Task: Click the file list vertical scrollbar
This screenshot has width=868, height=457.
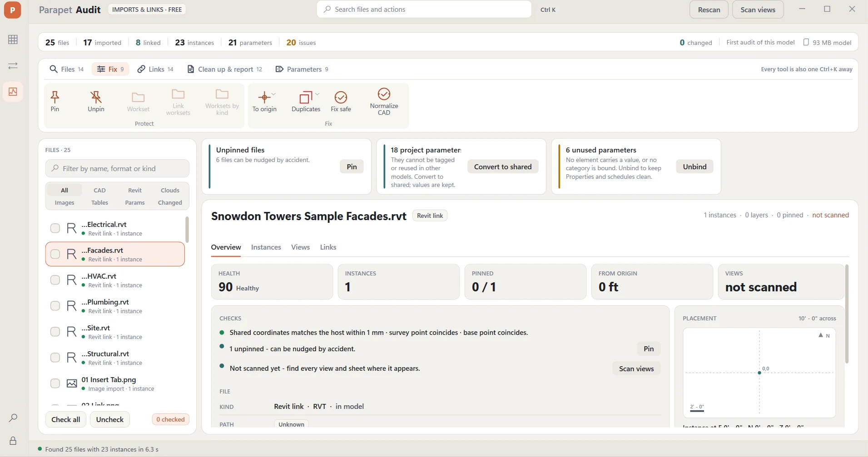Action: 187,230
